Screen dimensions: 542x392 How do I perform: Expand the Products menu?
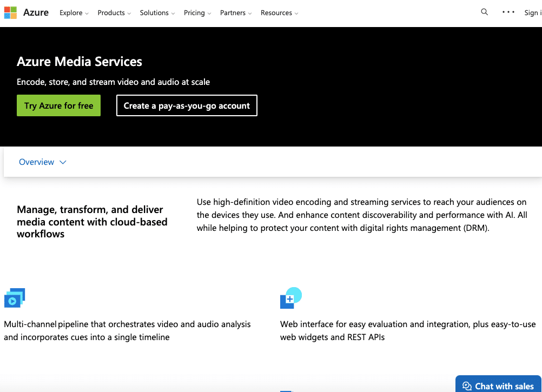click(x=114, y=13)
